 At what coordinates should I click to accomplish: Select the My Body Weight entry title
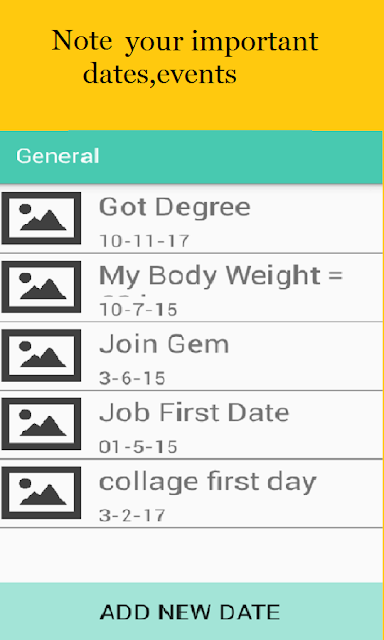click(221, 276)
